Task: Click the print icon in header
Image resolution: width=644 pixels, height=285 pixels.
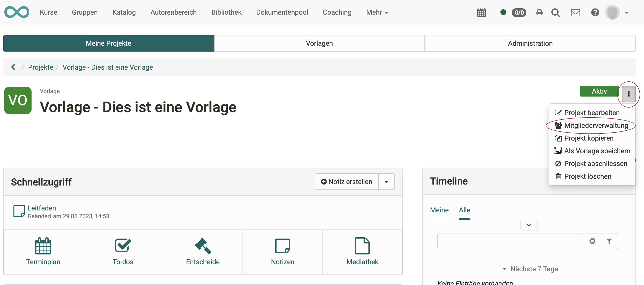Action: pyautogui.click(x=539, y=12)
